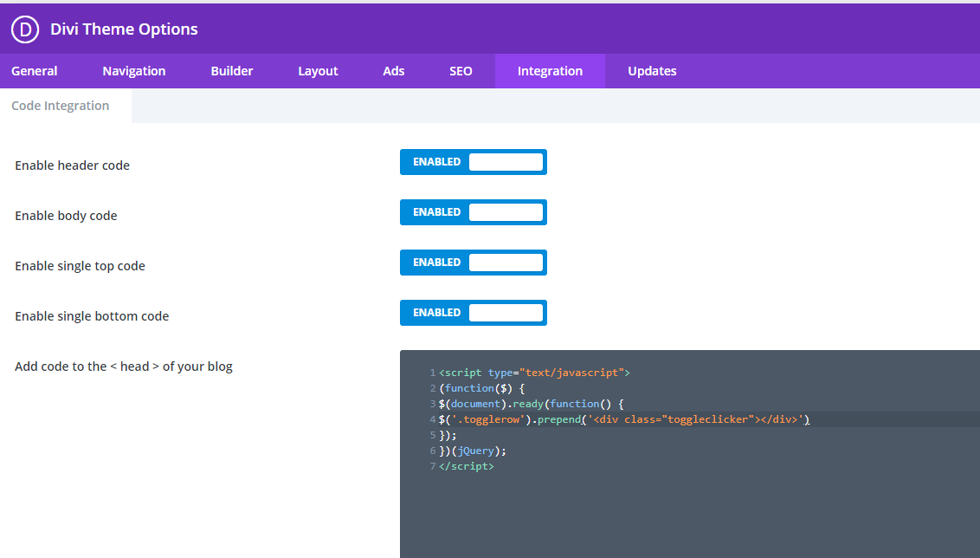Click the document ready code line 3
980x558 pixels.
[x=532, y=404]
